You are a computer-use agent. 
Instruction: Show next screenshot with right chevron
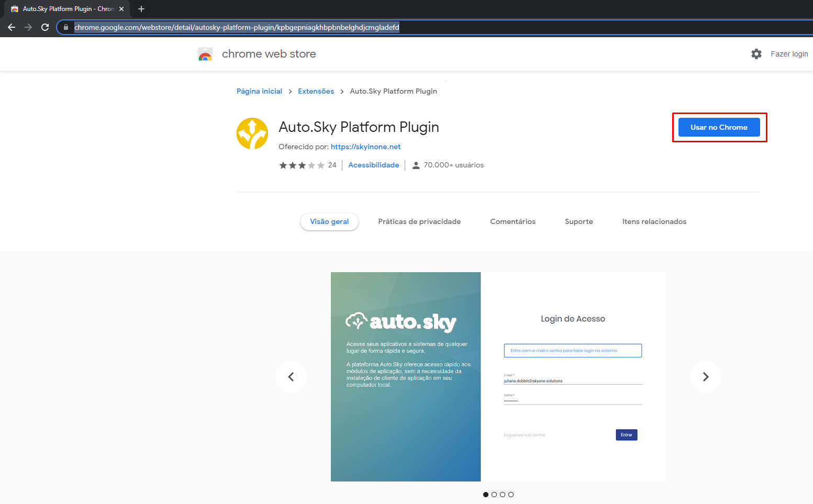[x=706, y=377]
